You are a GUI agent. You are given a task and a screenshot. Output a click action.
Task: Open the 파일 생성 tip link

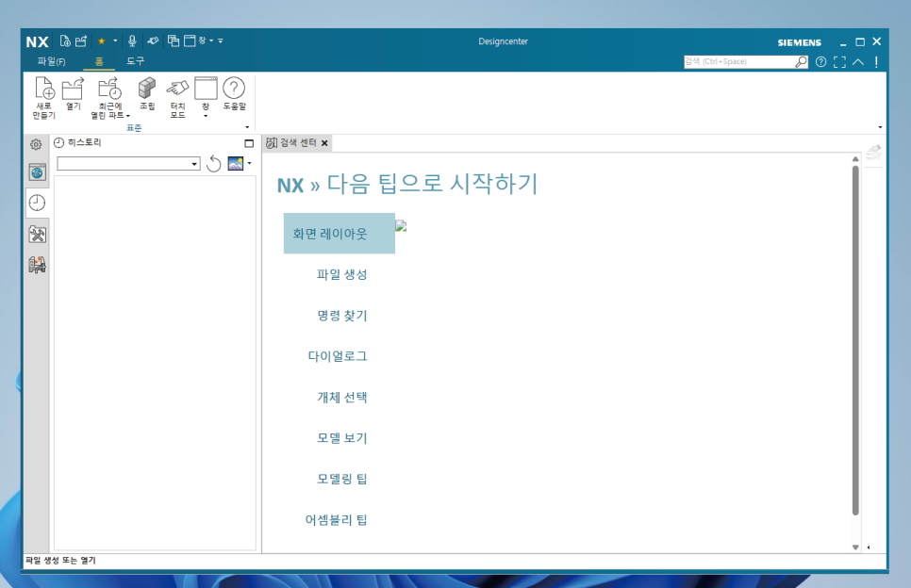click(x=341, y=274)
